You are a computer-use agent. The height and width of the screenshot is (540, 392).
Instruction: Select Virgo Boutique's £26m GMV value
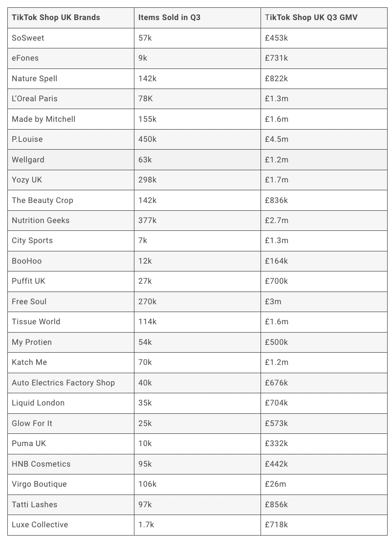(x=276, y=484)
